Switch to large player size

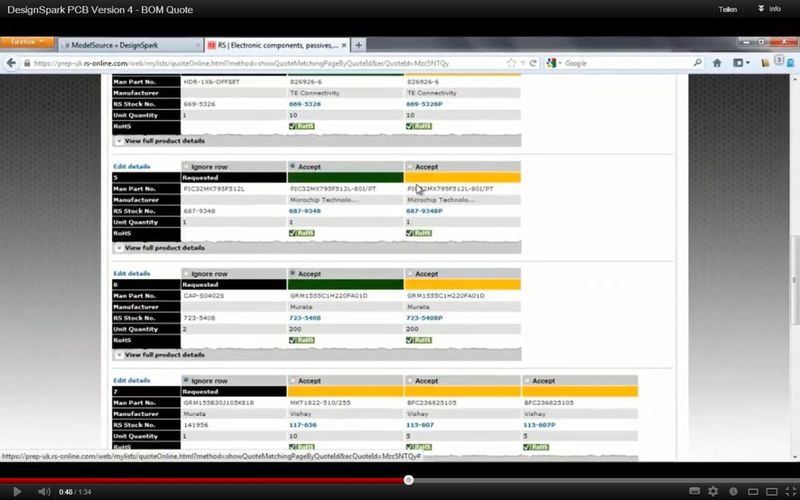click(771, 492)
